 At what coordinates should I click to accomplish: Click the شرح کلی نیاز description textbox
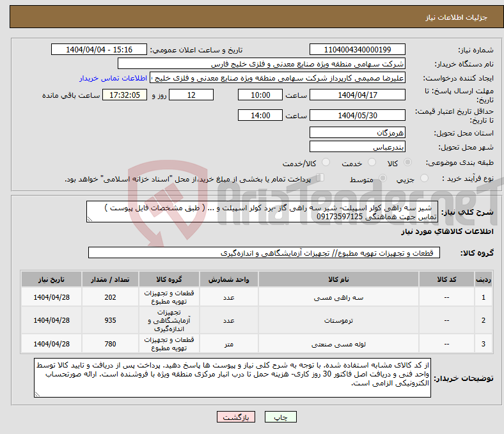(262, 212)
